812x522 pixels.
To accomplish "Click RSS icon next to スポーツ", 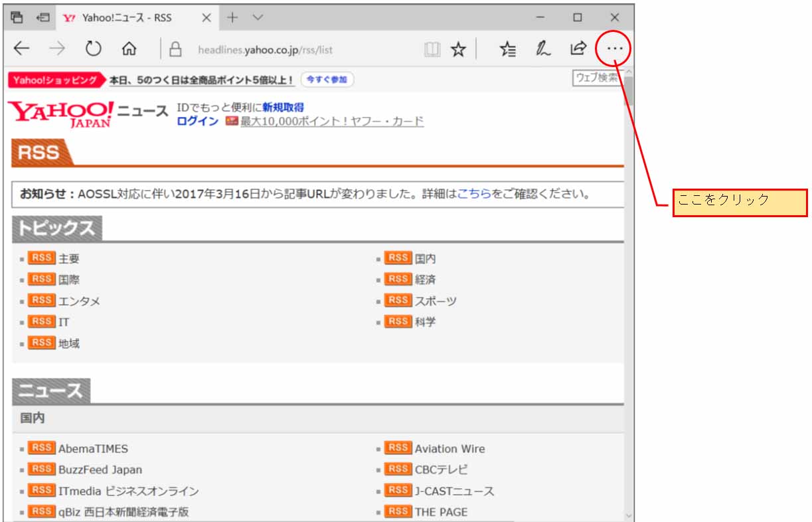I will point(398,300).
